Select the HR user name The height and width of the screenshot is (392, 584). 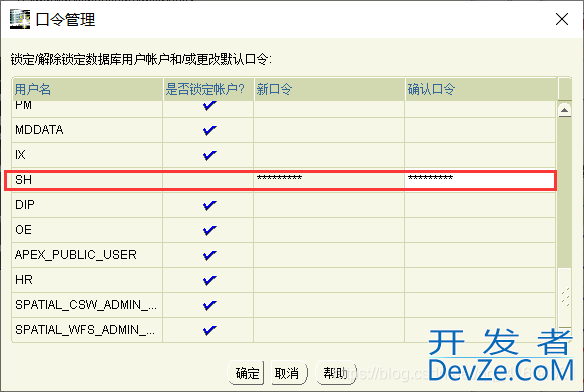click(24, 280)
